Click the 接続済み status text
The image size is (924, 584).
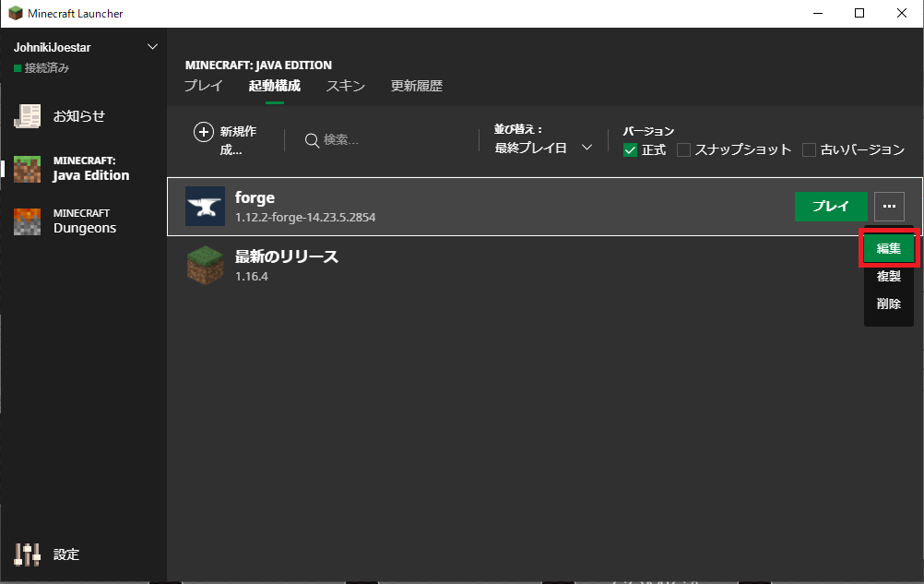[46, 68]
